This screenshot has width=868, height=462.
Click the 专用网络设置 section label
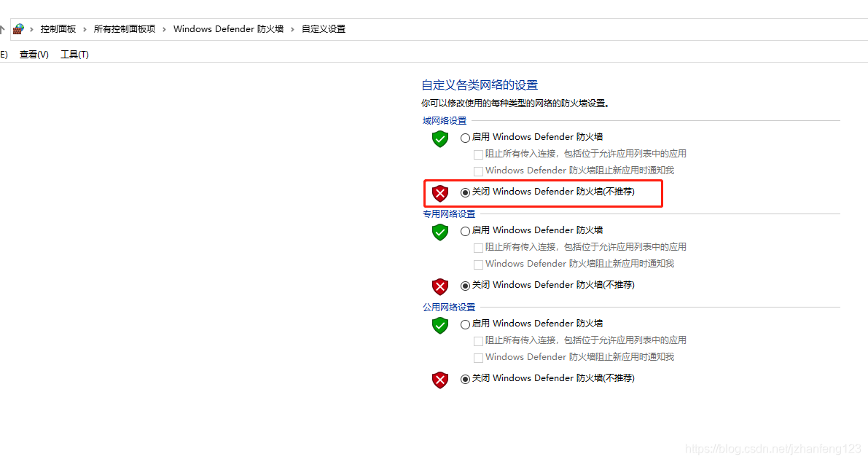449,214
